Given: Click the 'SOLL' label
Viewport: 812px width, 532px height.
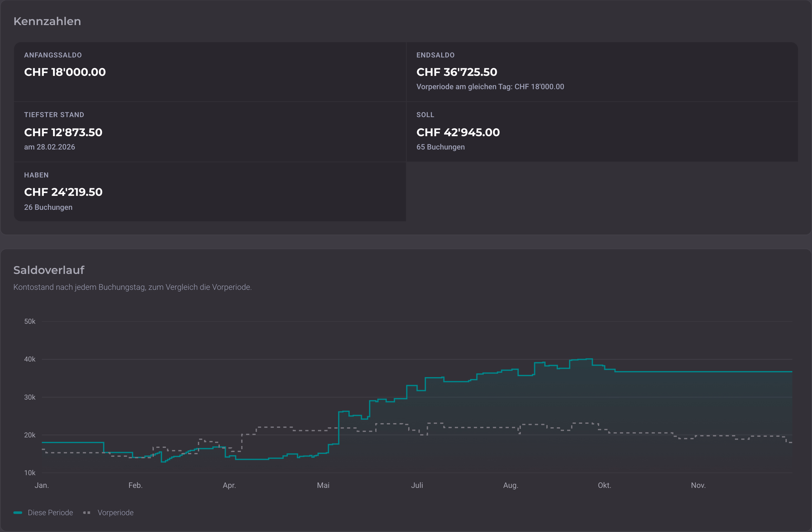Looking at the screenshot, I should point(425,115).
